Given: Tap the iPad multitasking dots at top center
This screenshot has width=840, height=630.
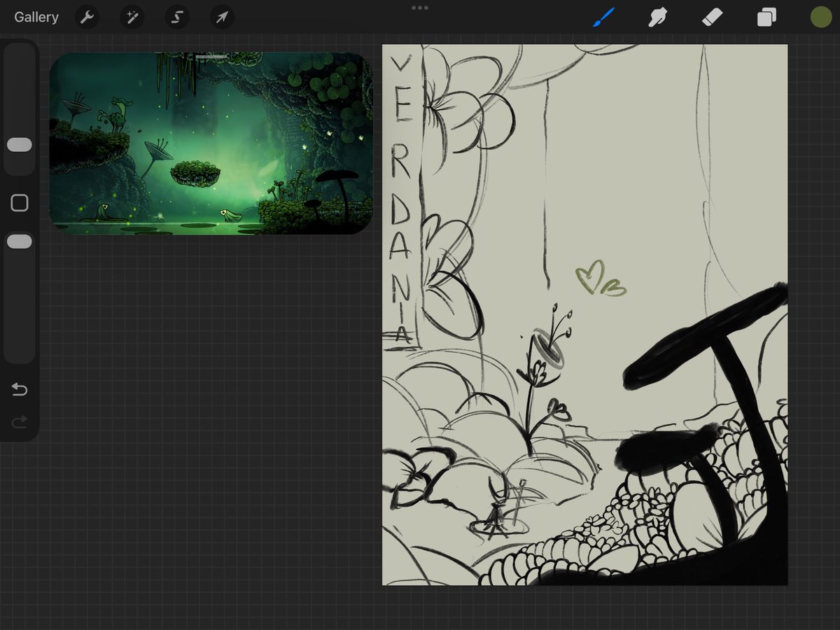Looking at the screenshot, I should click(x=420, y=8).
